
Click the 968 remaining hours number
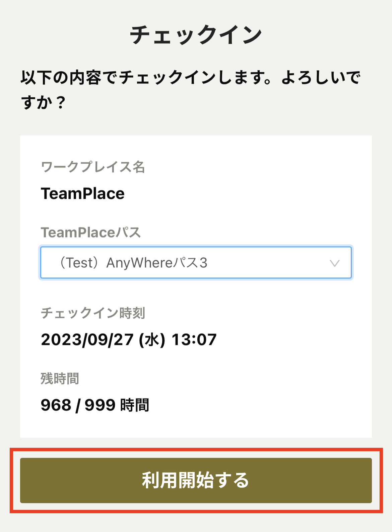tap(56, 405)
